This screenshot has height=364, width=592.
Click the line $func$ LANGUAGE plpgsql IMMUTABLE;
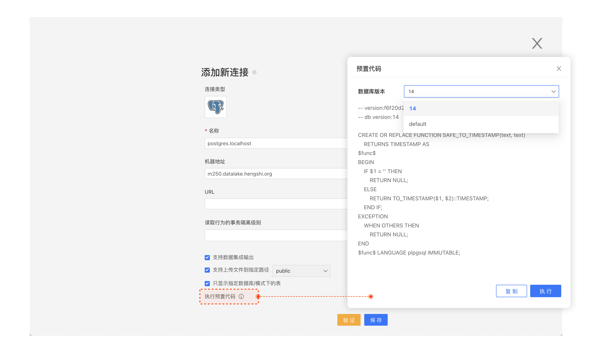point(409,253)
